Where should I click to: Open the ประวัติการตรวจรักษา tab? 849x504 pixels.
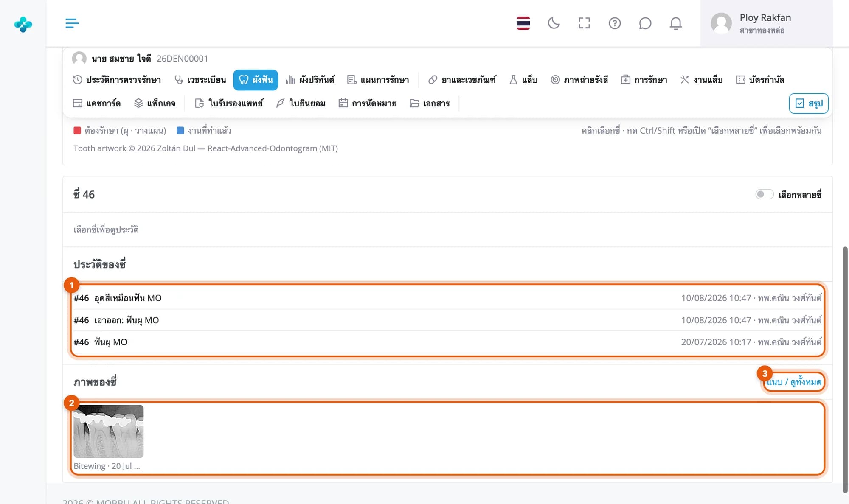pyautogui.click(x=117, y=80)
